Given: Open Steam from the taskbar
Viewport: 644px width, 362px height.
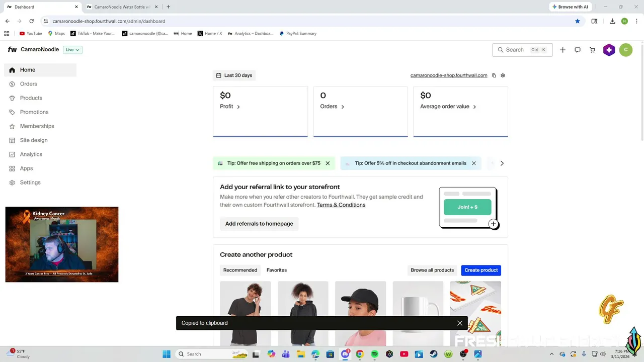Looking at the screenshot, I should [433, 354].
